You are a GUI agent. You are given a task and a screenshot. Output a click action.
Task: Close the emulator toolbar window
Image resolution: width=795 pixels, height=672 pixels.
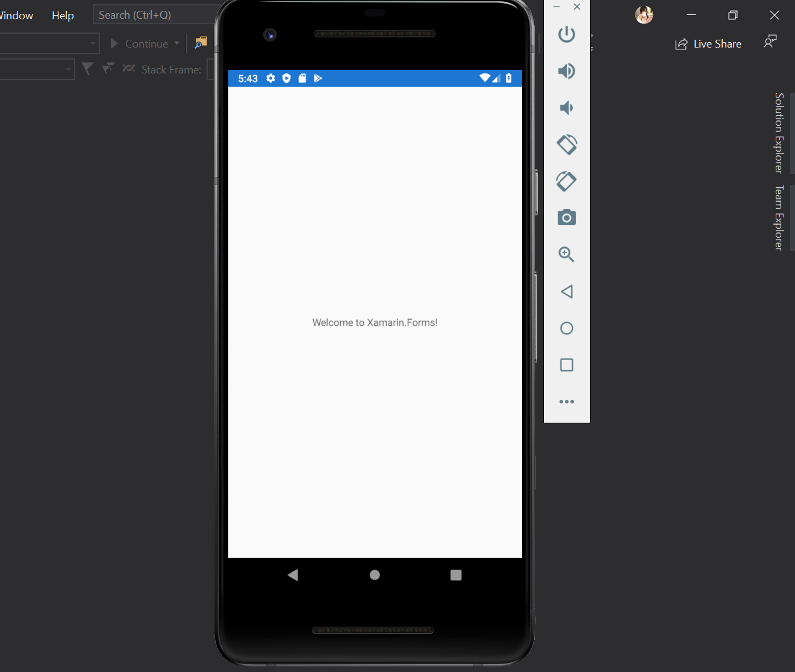point(577,7)
